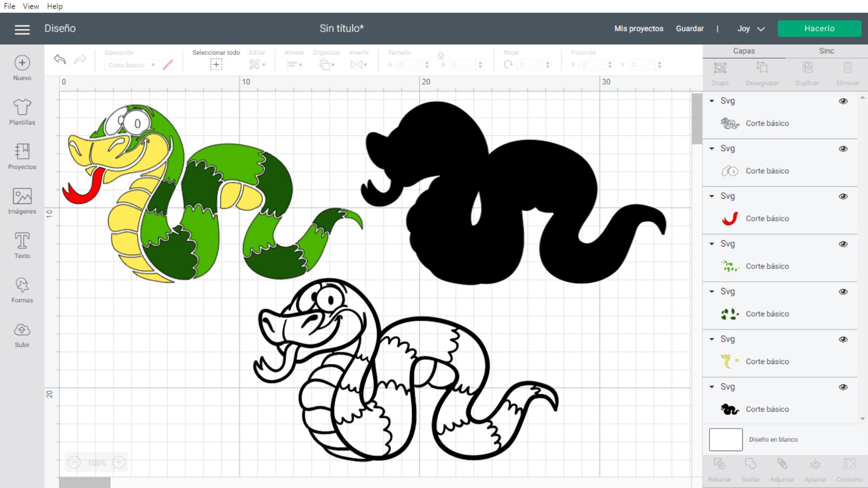Viewport: 868px width, 488px height.
Task: Open the Joy machine dropdown
Action: click(751, 28)
